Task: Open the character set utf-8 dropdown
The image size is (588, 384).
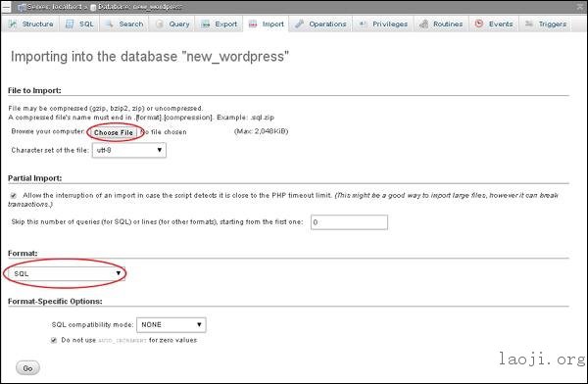Action: click(129, 150)
